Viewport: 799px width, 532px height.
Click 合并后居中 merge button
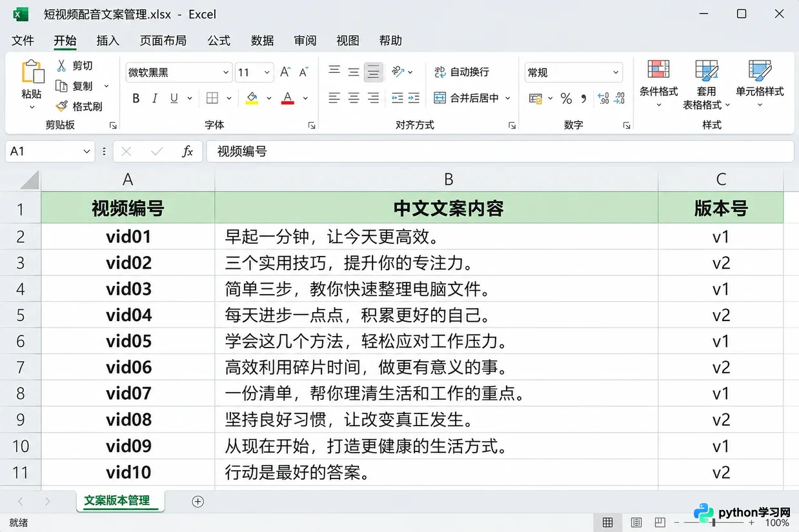[x=467, y=99]
